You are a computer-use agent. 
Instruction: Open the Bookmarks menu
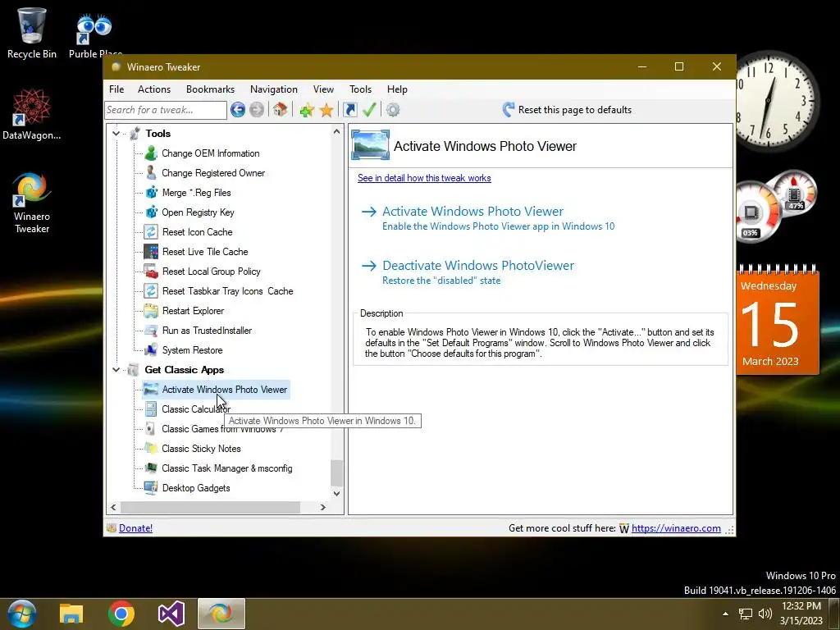(x=211, y=89)
